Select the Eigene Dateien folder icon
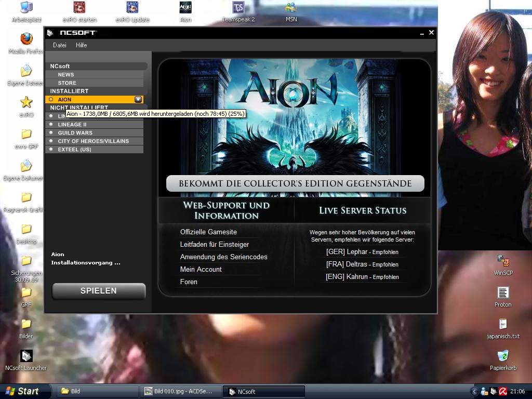The height and width of the screenshot is (399, 532). pos(26,75)
